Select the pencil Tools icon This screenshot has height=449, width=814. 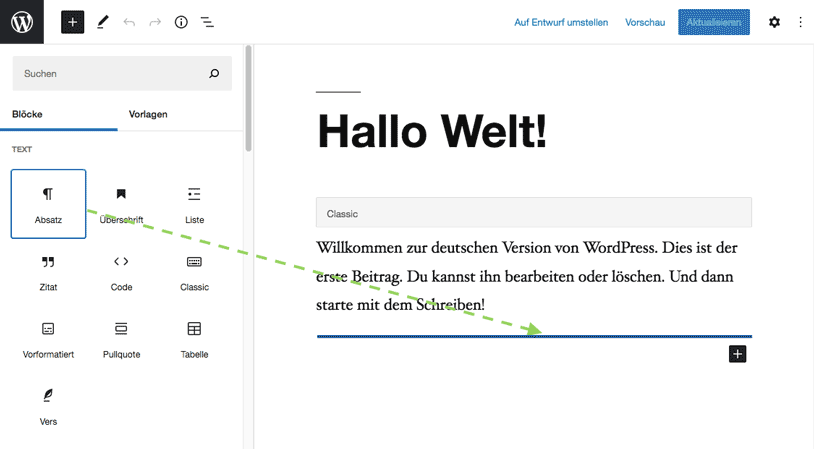pyautogui.click(x=103, y=22)
